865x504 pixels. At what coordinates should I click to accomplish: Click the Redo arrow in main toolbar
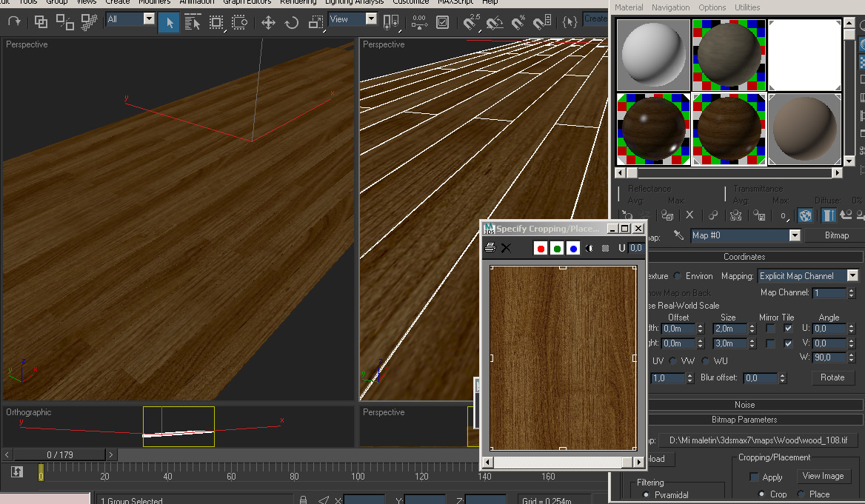[14, 21]
